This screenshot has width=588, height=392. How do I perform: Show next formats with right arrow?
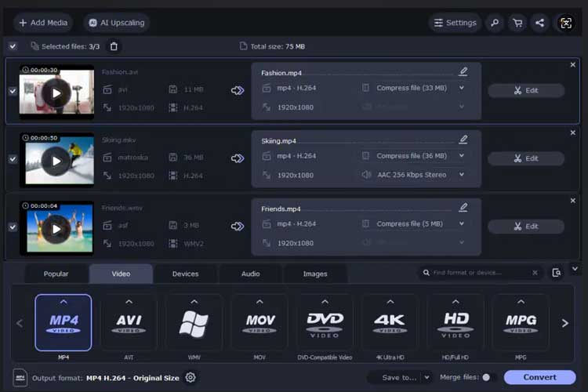coord(564,323)
